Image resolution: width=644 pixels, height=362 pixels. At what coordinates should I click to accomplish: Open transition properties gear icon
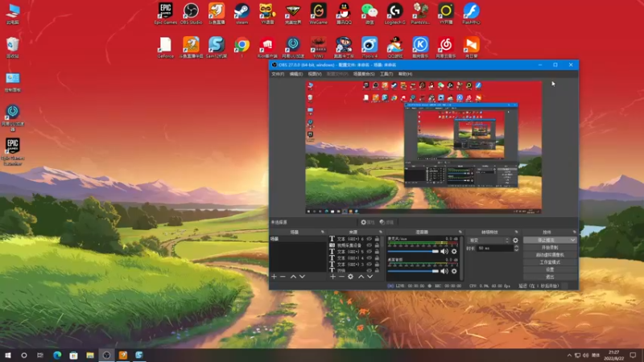point(515,240)
